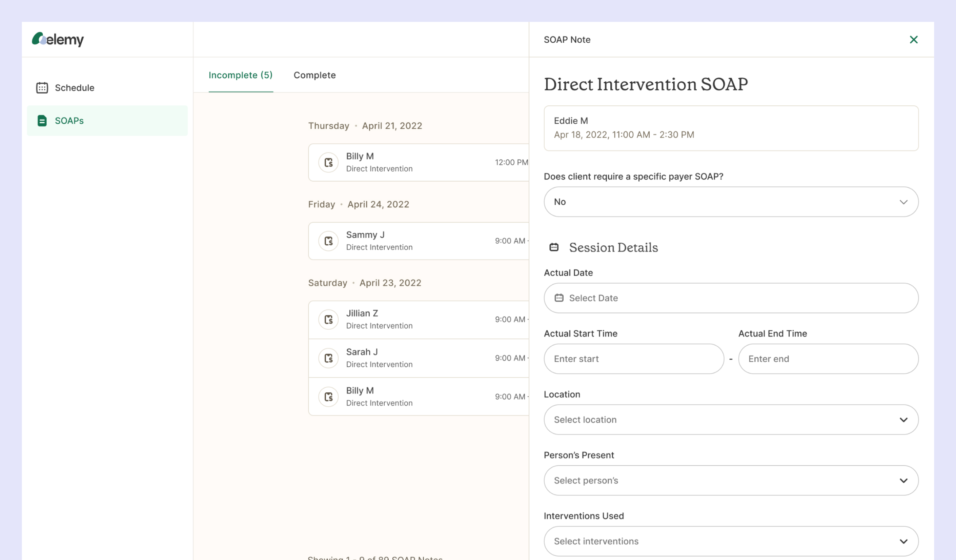This screenshot has width=956, height=560.
Task: Click the note icon beside Sammy J
Action: (328, 241)
